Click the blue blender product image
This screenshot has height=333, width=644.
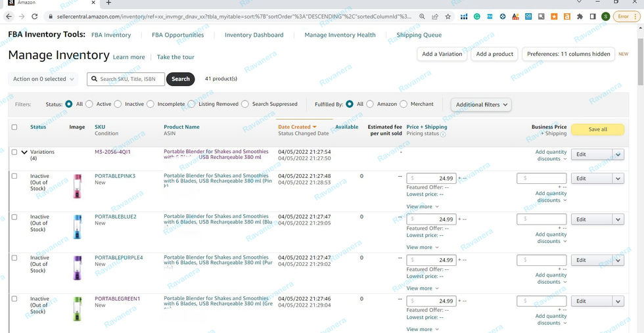(x=77, y=227)
